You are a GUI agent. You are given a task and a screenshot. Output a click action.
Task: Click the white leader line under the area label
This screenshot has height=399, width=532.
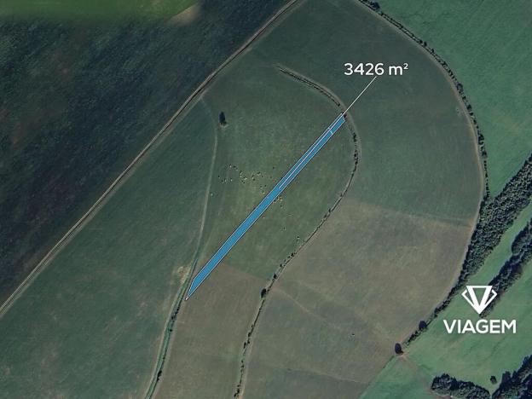[360, 95]
